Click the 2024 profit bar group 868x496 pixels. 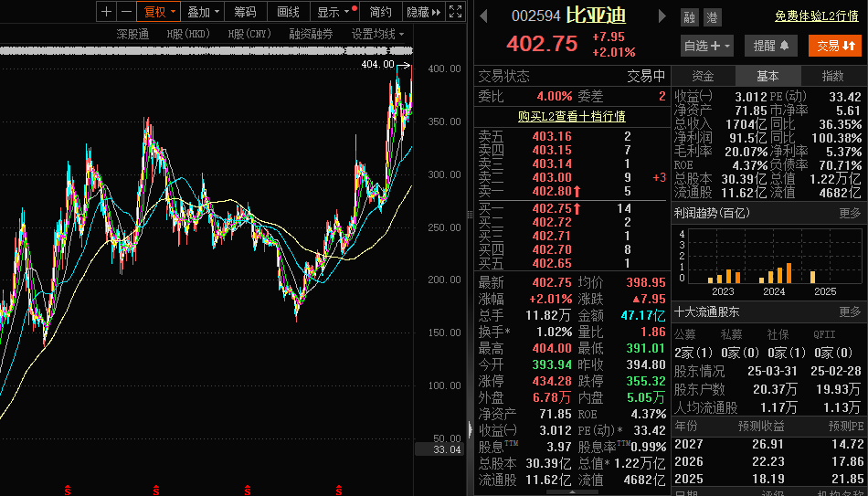(775, 273)
